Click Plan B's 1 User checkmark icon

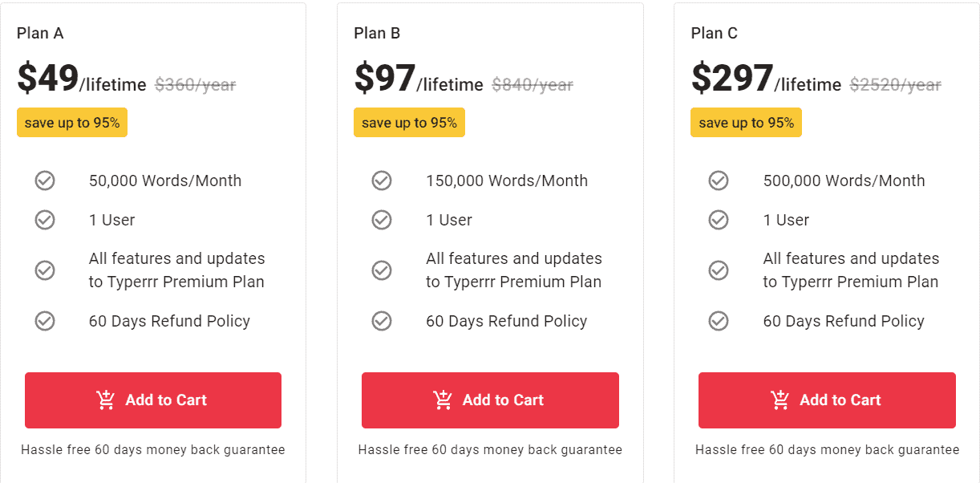tap(382, 220)
